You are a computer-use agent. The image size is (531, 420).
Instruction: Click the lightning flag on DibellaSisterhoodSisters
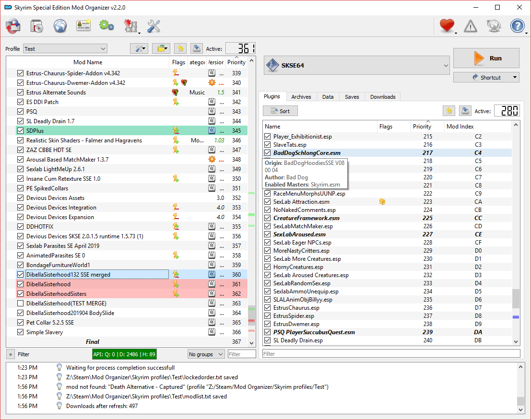(176, 294)
